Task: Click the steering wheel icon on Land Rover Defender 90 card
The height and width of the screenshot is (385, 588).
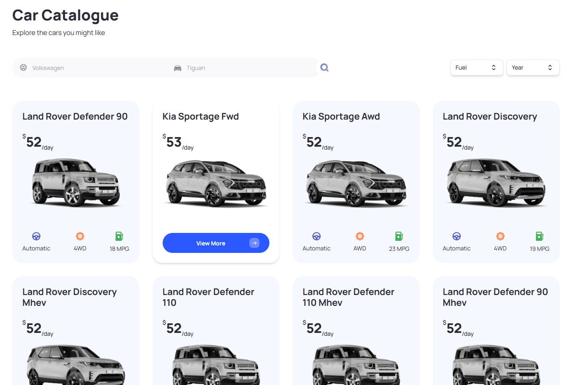Action: 36,236
